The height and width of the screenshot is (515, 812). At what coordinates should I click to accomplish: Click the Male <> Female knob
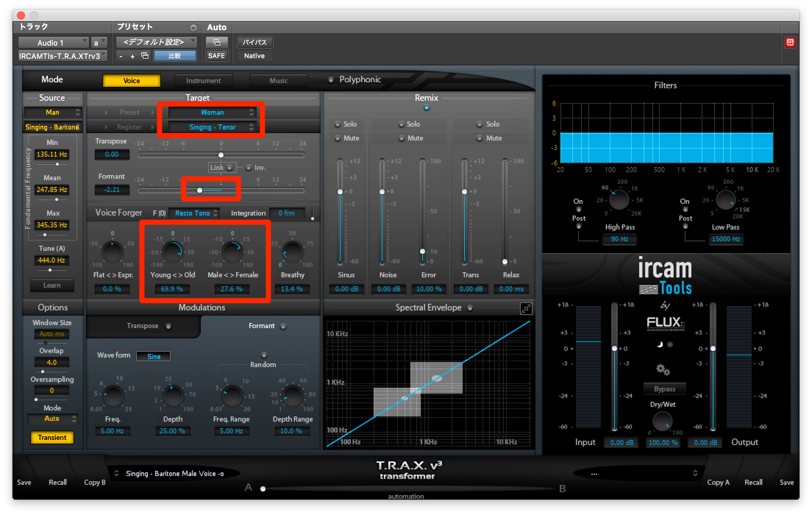tap(232, 252)
